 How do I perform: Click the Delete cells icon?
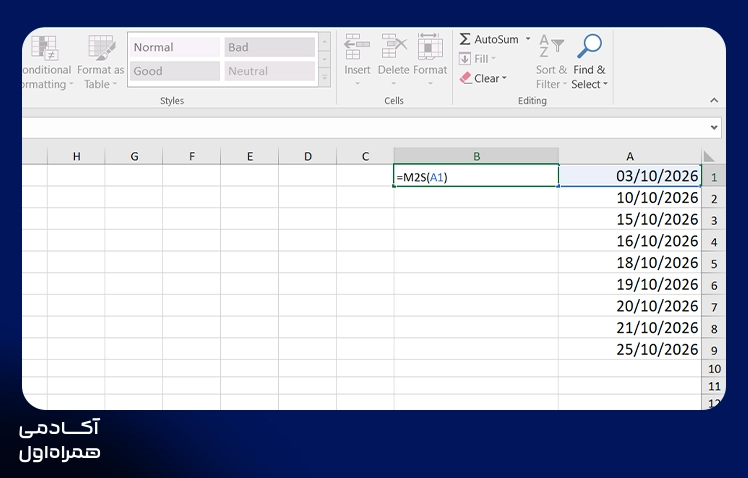(x=394, y=47)
